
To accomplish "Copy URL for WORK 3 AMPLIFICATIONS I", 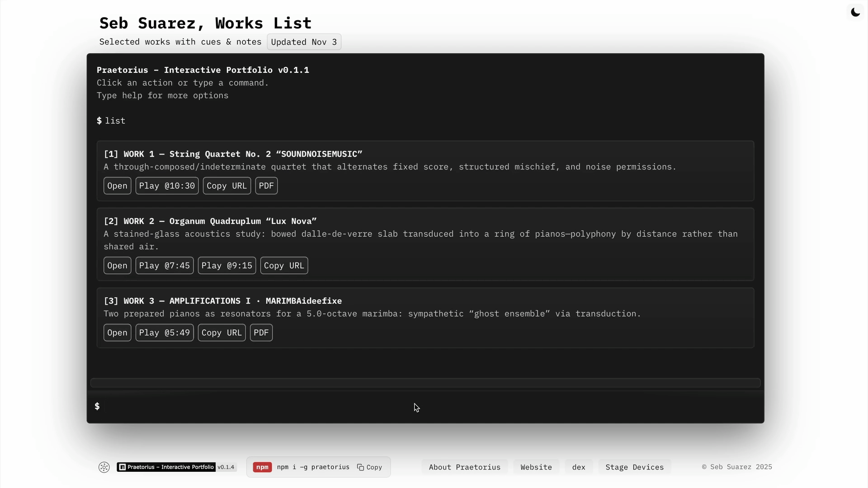I will tap(222, 332).
